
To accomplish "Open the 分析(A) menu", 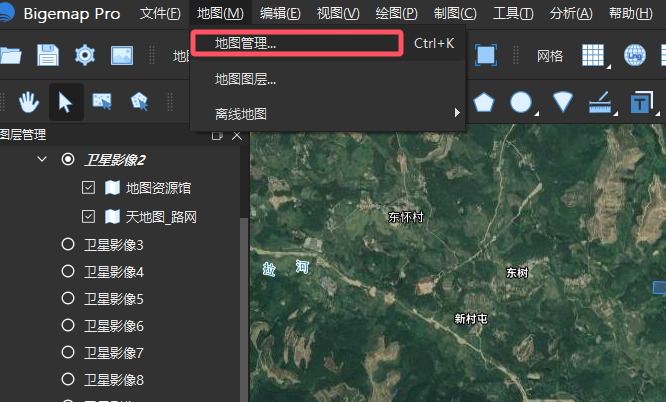I will point(571,14).
